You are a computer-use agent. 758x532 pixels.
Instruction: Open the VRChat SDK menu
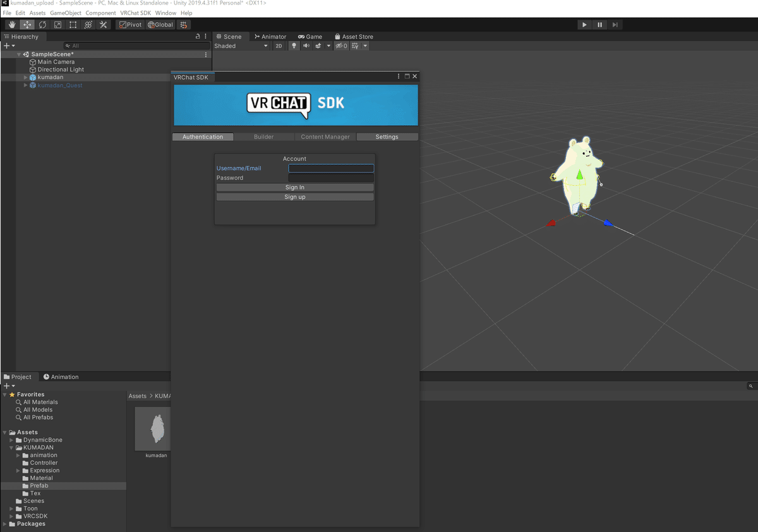pos(136,13)
